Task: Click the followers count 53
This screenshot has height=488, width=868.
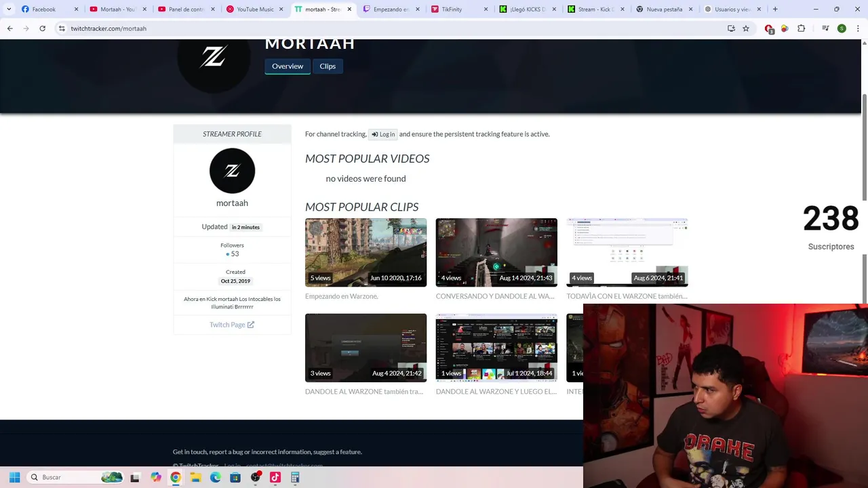Action: click(x=235, y=253)
